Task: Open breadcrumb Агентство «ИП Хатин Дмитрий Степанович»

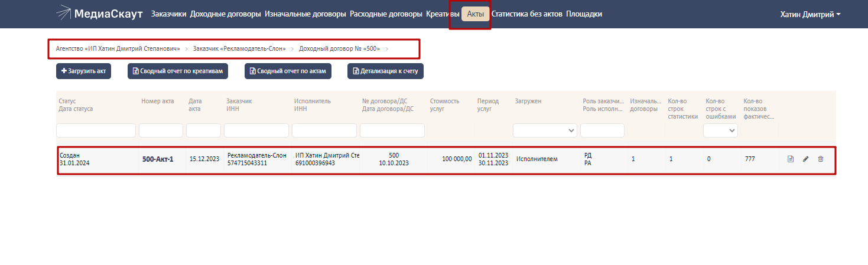Action: click(118, 48)
